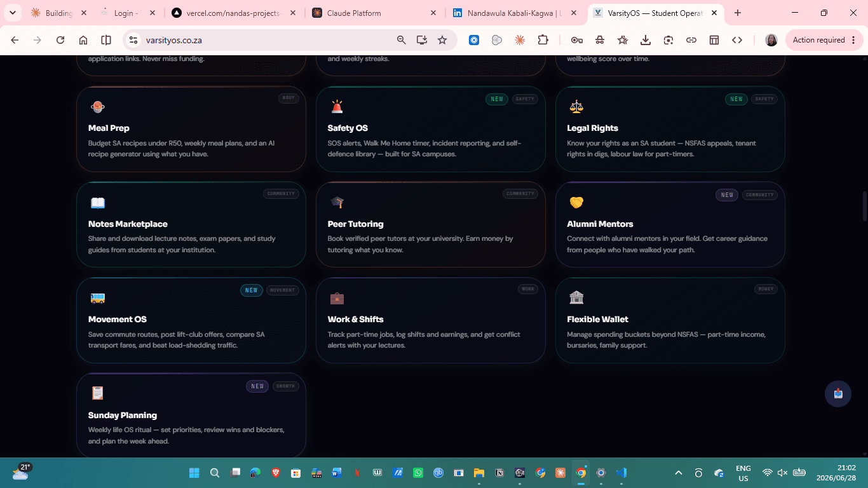
Task: Click the page vertical scrollbar thumb
Action: [864, 206]
